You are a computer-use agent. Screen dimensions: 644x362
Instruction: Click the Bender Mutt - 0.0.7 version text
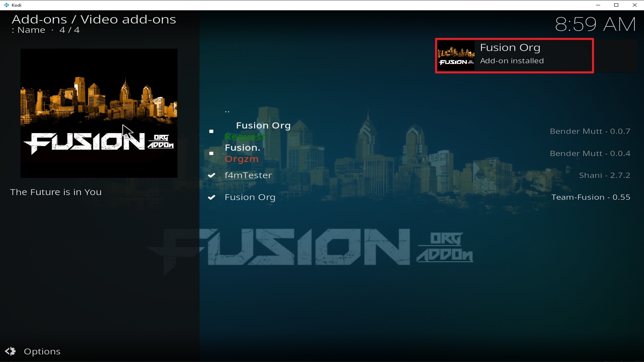(x=590, y=131)
